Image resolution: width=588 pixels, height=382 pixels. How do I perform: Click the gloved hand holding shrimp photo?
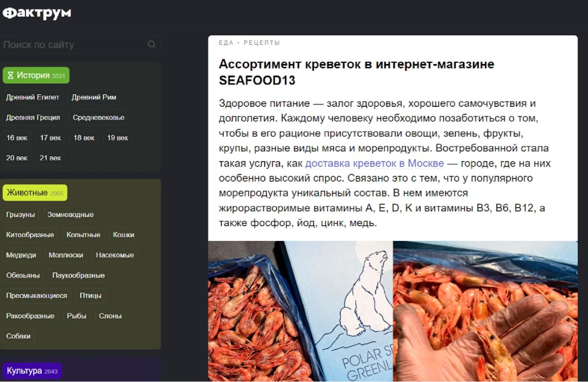pos(486,311)
